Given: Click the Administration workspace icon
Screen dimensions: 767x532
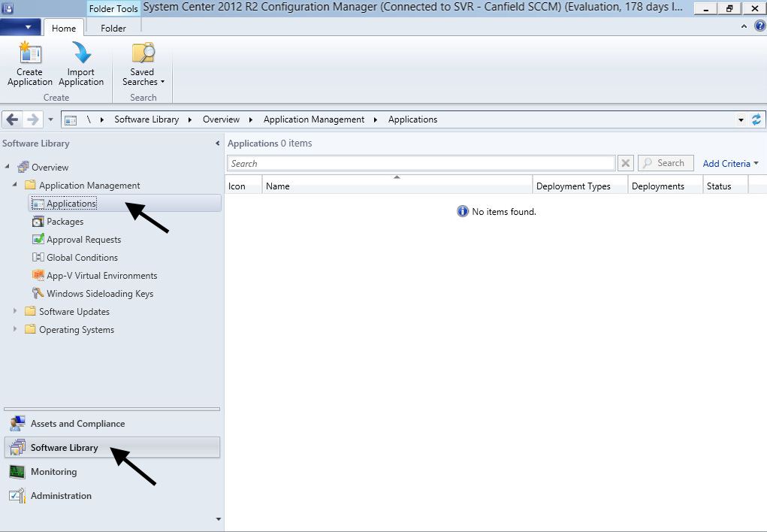Looking at the screenshot, I should pos(17,496).
